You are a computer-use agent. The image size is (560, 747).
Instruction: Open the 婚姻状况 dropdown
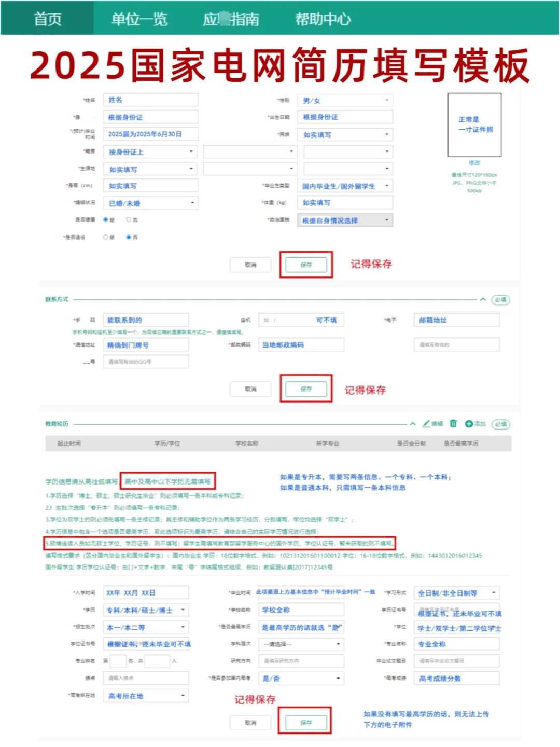(x=150, y=203)
